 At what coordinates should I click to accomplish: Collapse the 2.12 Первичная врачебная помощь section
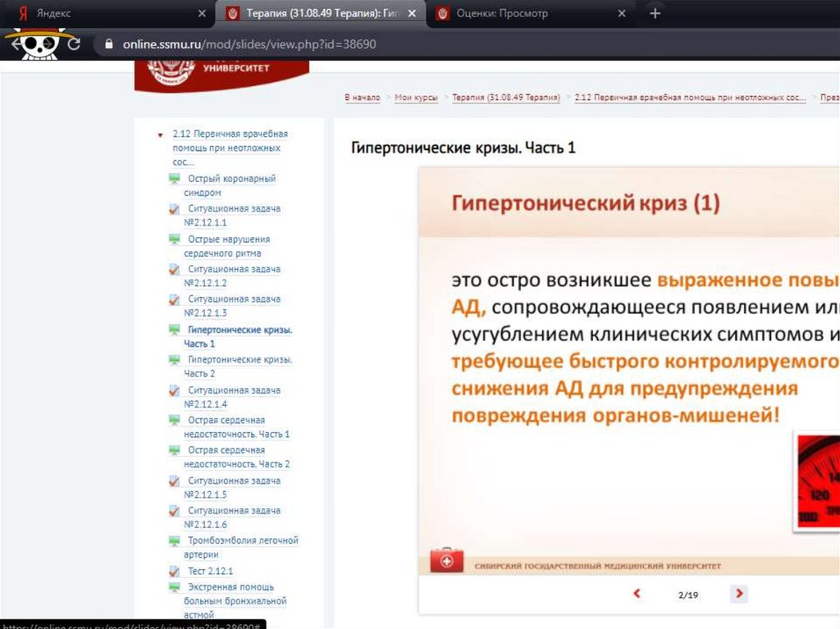coord(161,134)
